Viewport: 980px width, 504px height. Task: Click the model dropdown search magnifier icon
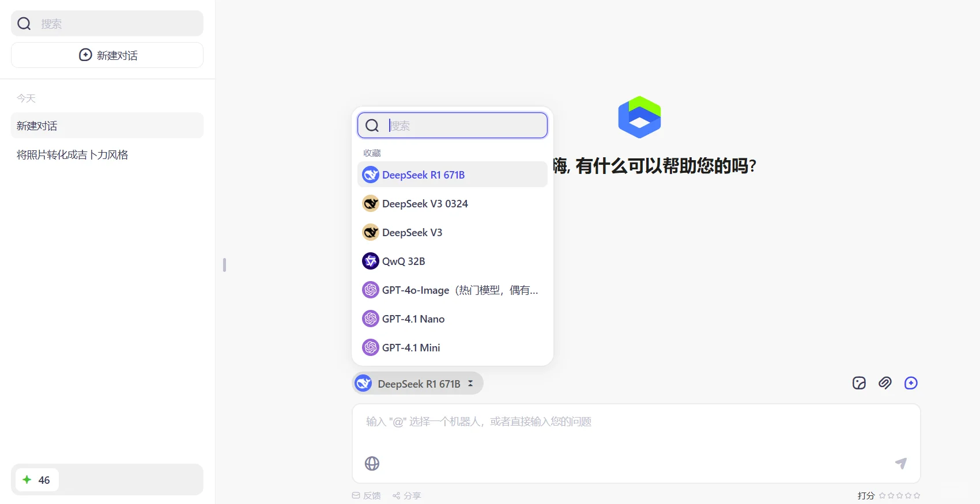click(372, 126)
